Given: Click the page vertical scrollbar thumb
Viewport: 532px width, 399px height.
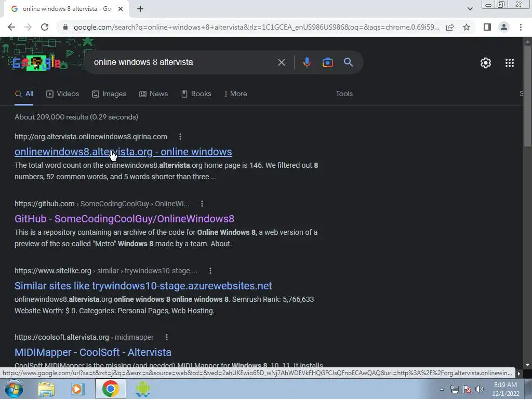Looking at the screenshot, I should 527,96.
